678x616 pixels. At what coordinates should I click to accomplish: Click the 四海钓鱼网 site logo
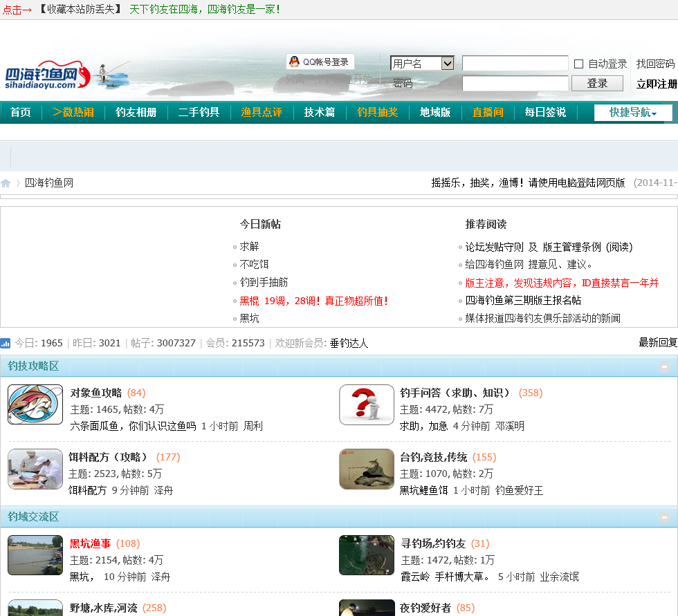(48, 74)
